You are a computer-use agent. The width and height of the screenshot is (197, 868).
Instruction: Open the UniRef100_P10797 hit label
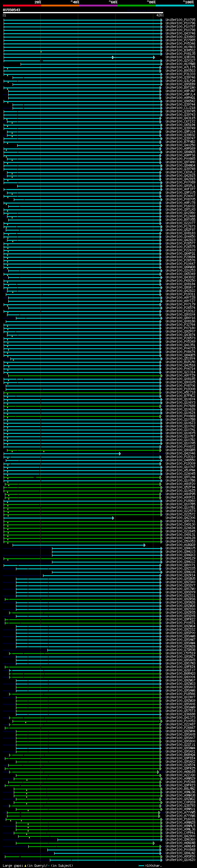pyautogui.click(x=180, y=26)
